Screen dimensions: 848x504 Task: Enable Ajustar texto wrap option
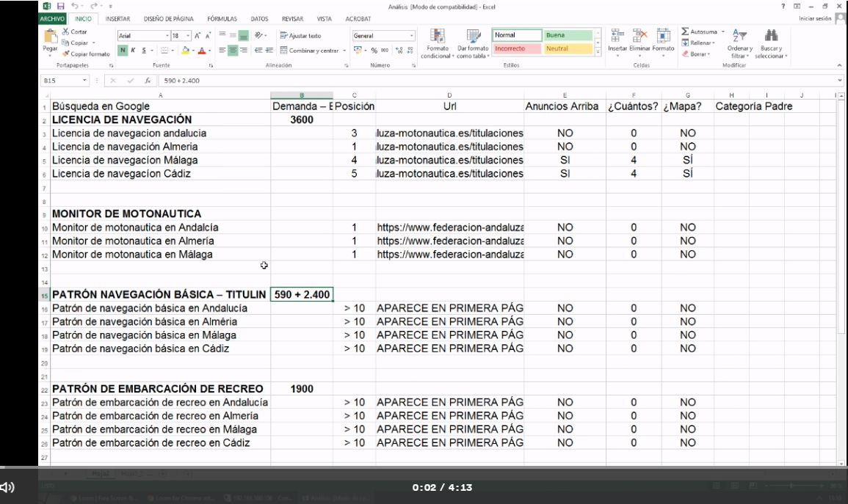[x=300, y=35]
